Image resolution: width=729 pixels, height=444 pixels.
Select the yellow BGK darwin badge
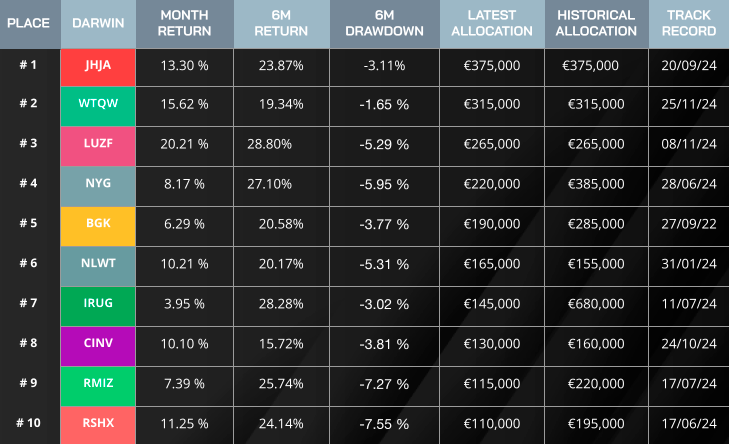point(98,223)
